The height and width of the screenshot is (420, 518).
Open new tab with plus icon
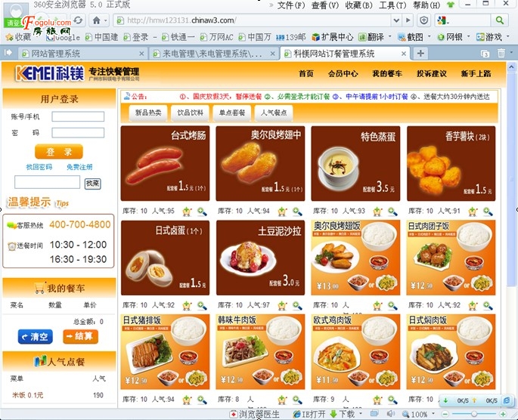[x=421, y=53]
